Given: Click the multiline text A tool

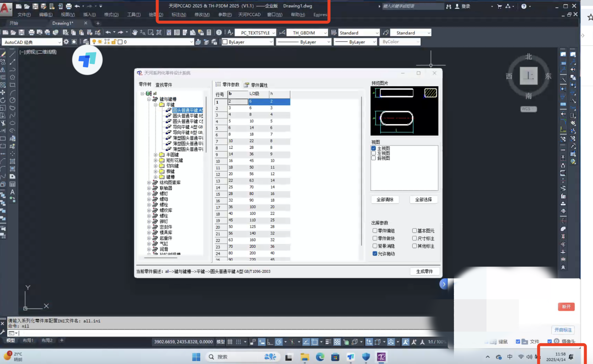Looking at the screenshot, I should pos(12,192).
